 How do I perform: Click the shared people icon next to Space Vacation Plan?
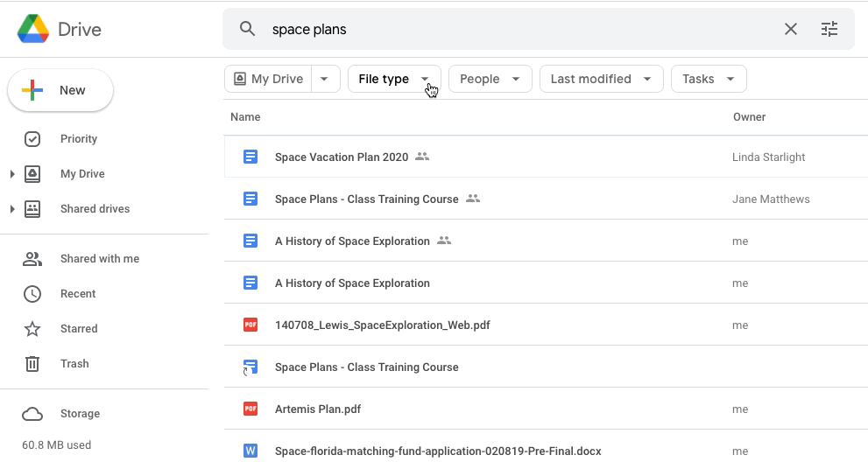pyautogui.click(x=422, y=157)
